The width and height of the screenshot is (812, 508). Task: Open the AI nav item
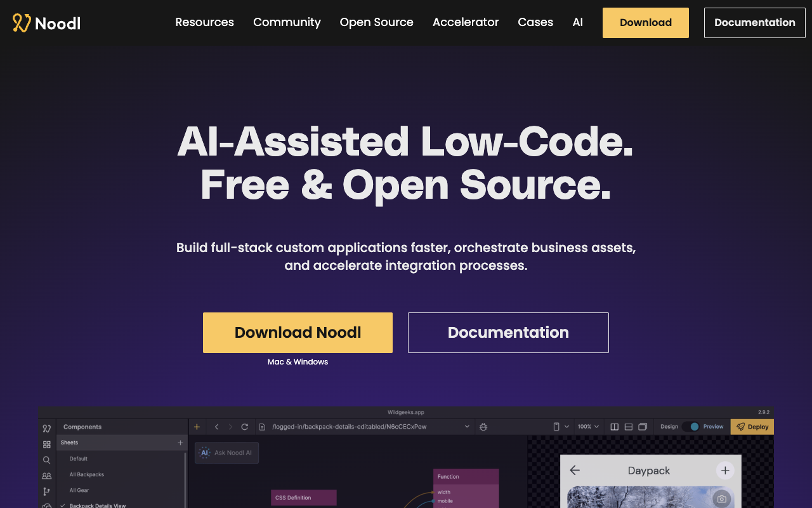[577, 22]
